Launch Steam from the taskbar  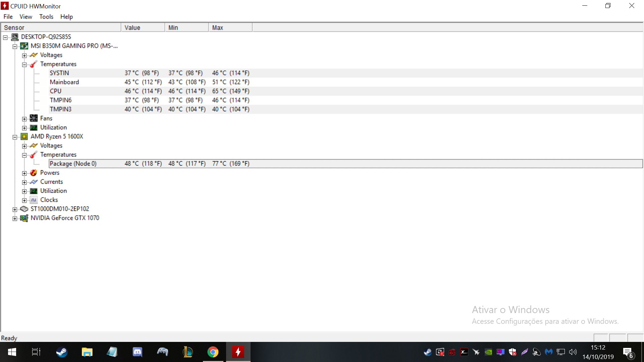click(x=62, y=352)
